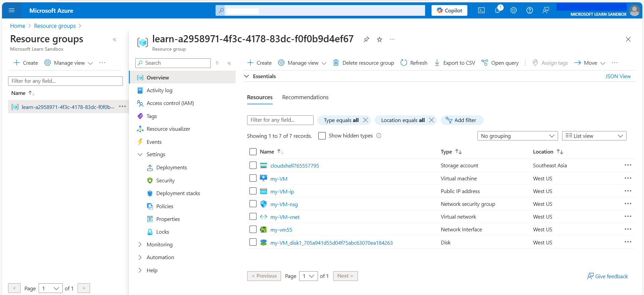Check the my-VM-nsg row
The height and width of the screenshot is (295, 644).
[253, 204]
